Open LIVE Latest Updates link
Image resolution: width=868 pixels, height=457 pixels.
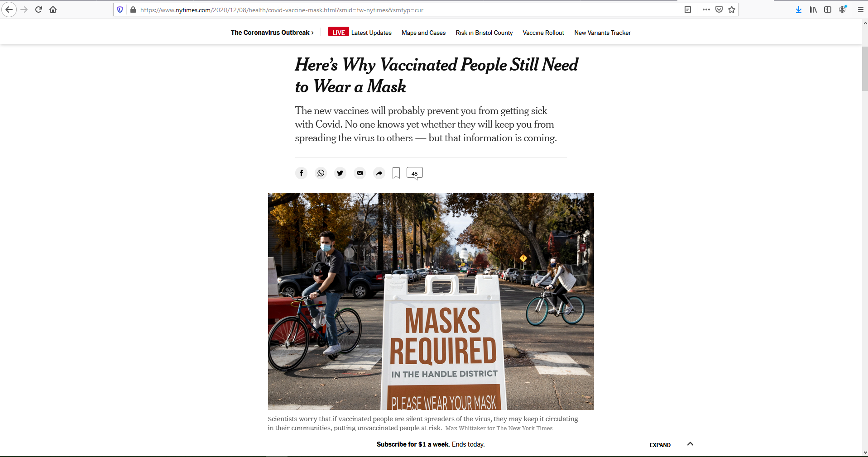click(x=360, y=33)
